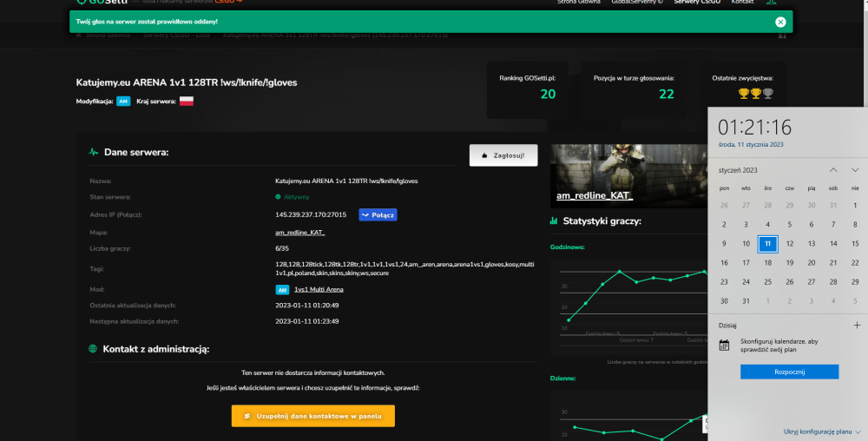Viewport: 868px width, 441px height.
Task: Click the AM badge next to Modyfikacja
Action: tap(123, 102)
